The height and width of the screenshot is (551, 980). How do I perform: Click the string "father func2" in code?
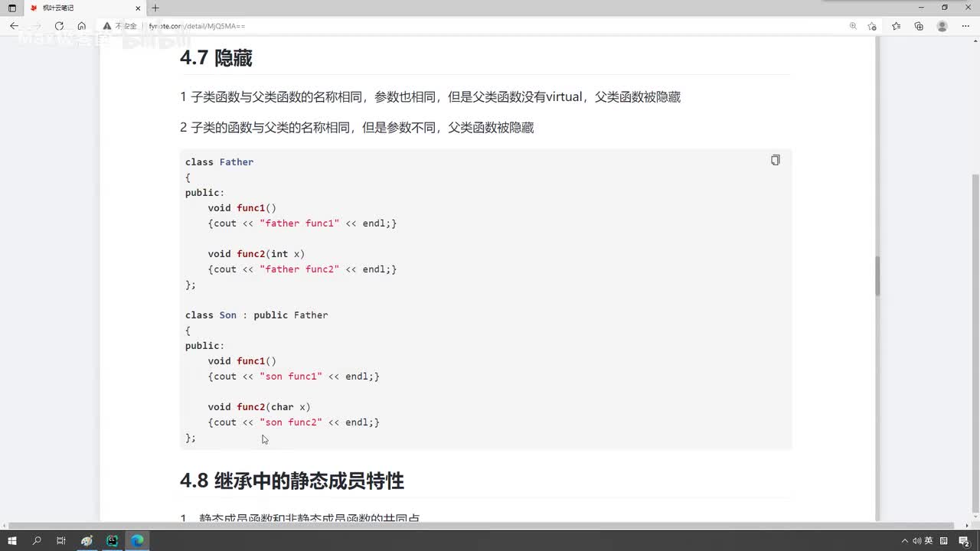click(x=299, y=269)
